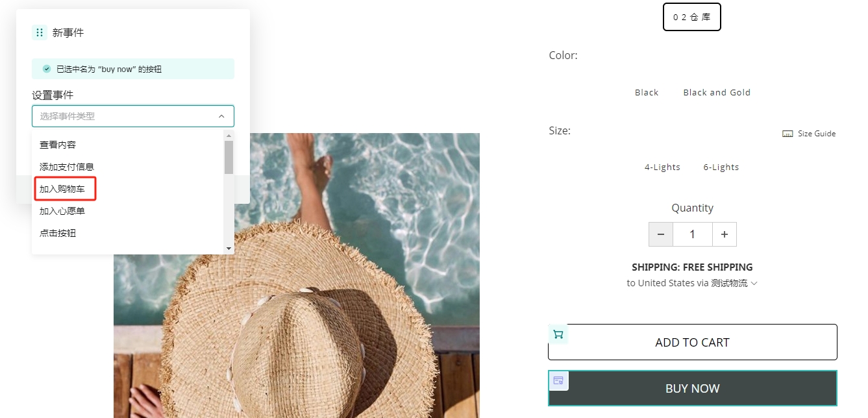868x418 pixels.
Task: Click the green checkmark icon in the selection notice
Action: click(x=47, y=69)
